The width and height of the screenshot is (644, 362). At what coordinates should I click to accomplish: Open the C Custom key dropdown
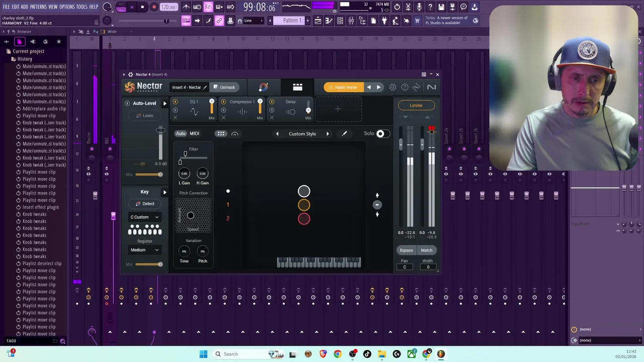(x=144, y=217)
